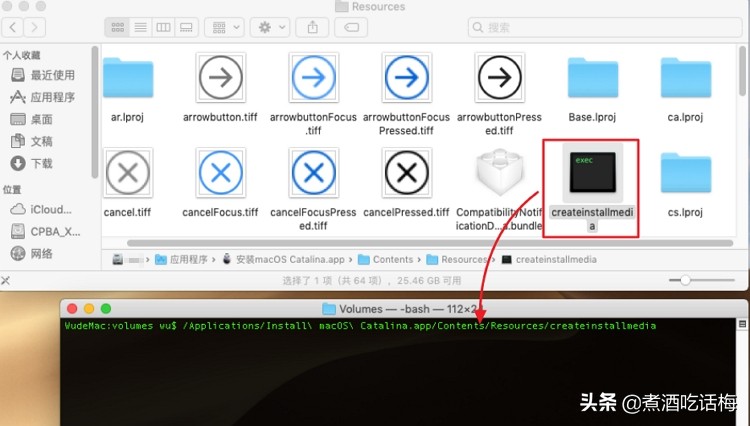Minimize the Terminal window
Screen dimensions: 750x426
pyautogui.click(x=89, y=309)
